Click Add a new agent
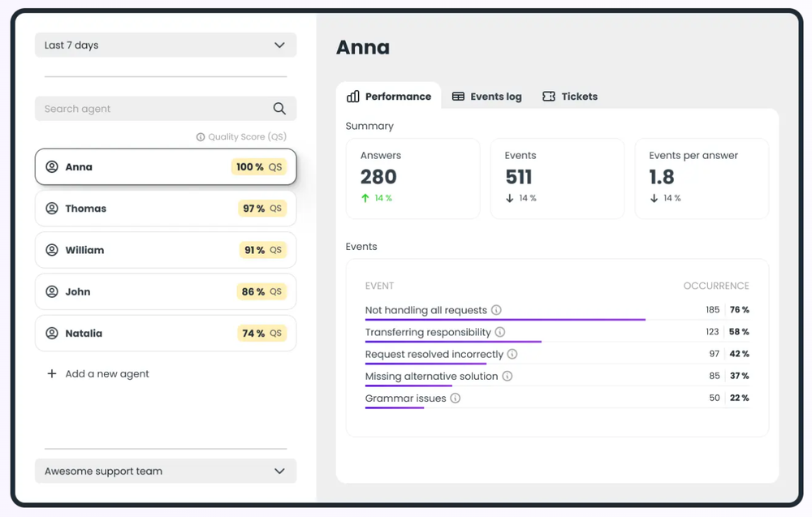The width and height of the screenshot is (812, 517). pyautogui.click(x=106, y=374)
